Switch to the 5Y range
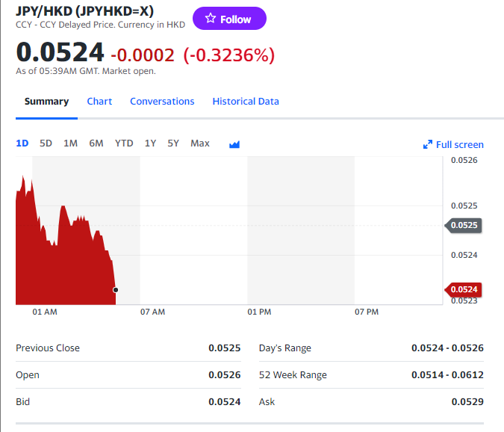Viewport: 504px width, 432px height. pyautogui.click(x=173, y=144)
